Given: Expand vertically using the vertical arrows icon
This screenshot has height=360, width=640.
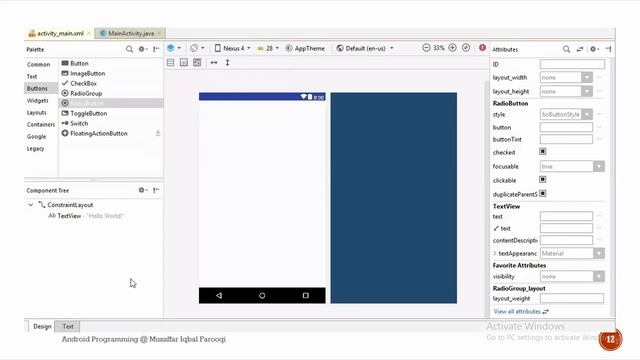Looking at the screenshot, I should pyautogui.click(x=227, y=62).
